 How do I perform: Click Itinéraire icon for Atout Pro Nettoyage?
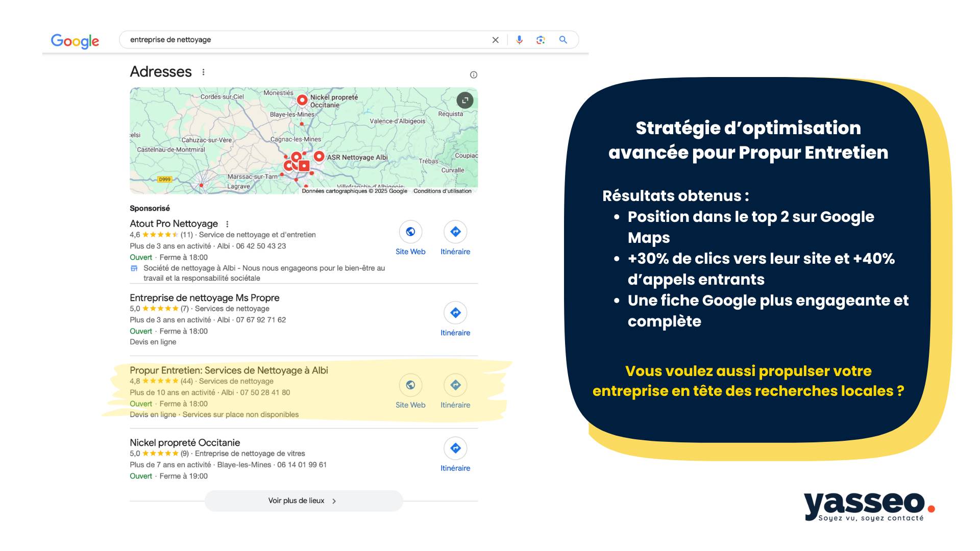coord(455,232)
